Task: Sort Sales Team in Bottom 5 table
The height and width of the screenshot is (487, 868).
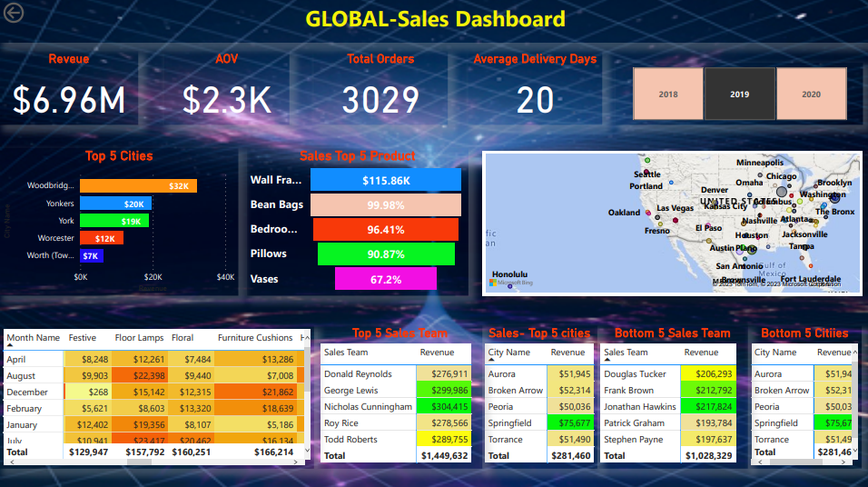Action: (x=626, y=353)
